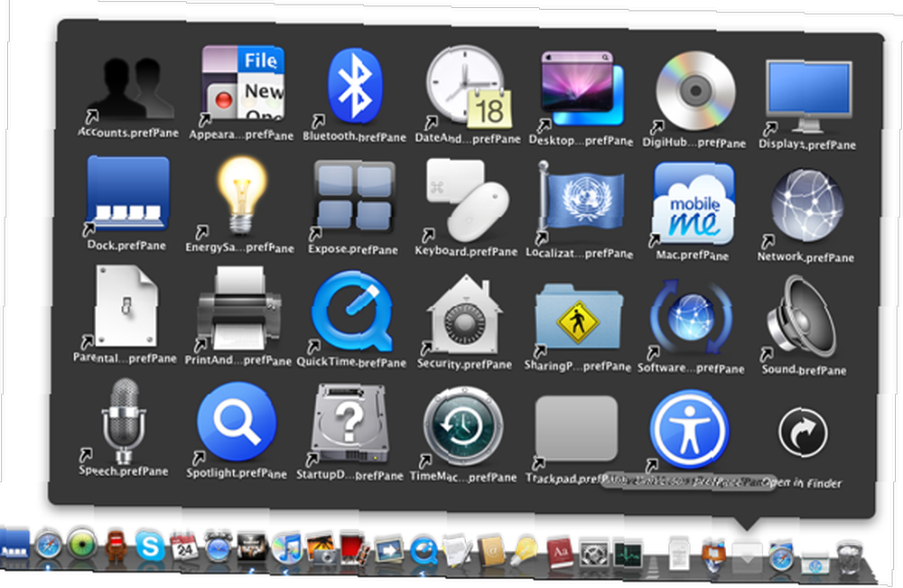Open the Keyboard.prefPane item
903x588 pixels.
pyautogui.click(x=468, y=200)
